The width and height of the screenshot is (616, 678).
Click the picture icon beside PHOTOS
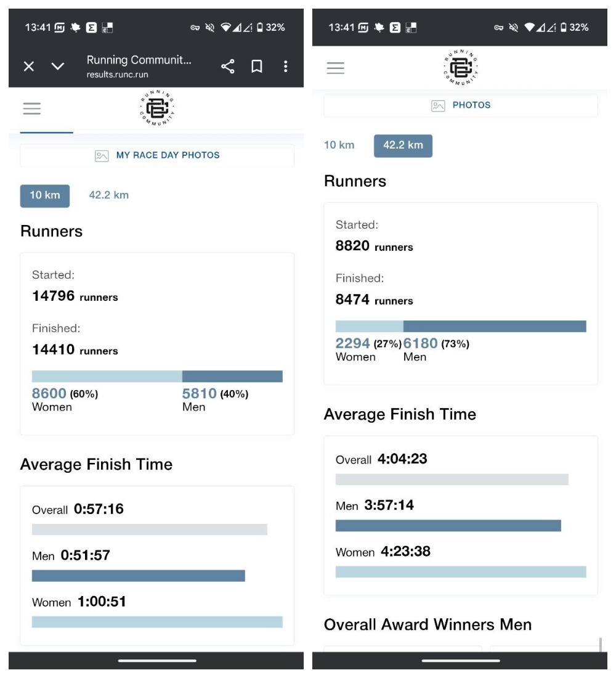438,105
